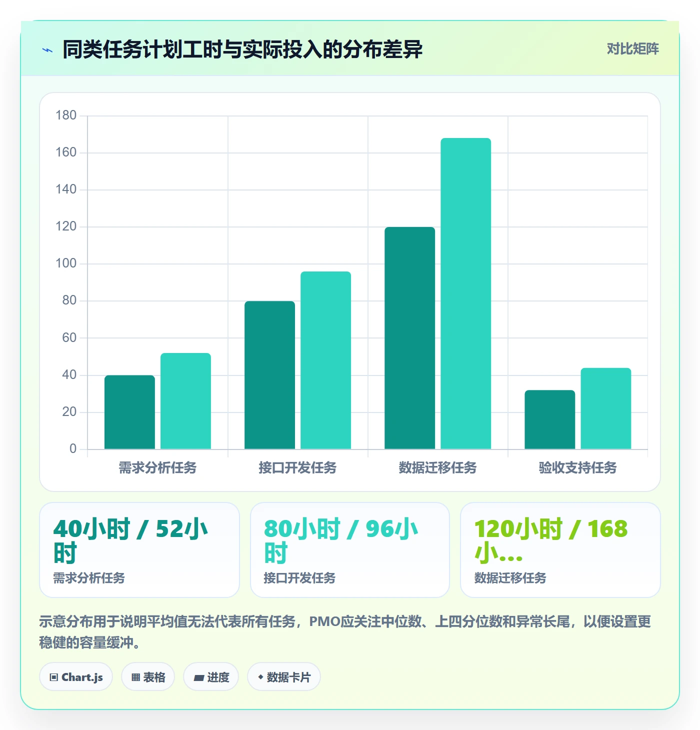This screenshot has height=730, width=700.
Task: Click the tallest light bar for 数据迁移任务
Action: point(465,293)
